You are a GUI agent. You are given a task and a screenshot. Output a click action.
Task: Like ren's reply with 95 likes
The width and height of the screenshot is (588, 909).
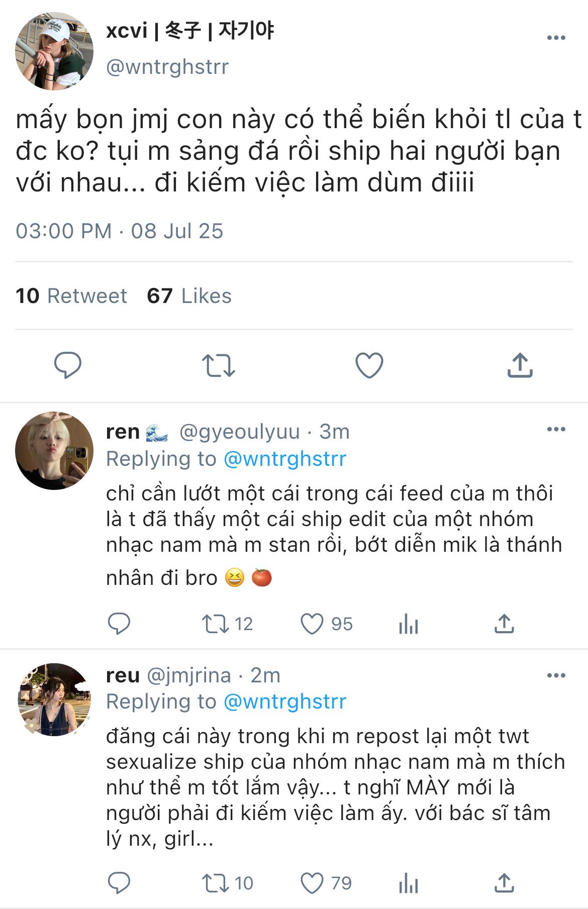click(x=312, y=624)
